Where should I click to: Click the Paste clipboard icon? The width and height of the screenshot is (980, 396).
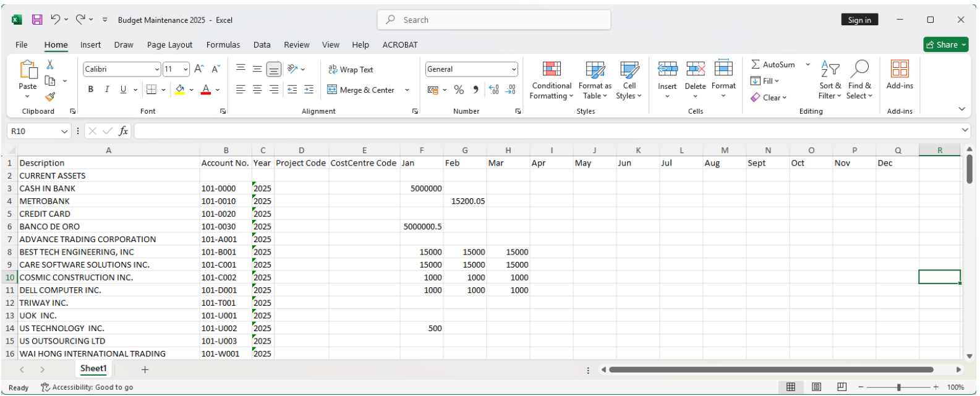[x=28, y=70]
